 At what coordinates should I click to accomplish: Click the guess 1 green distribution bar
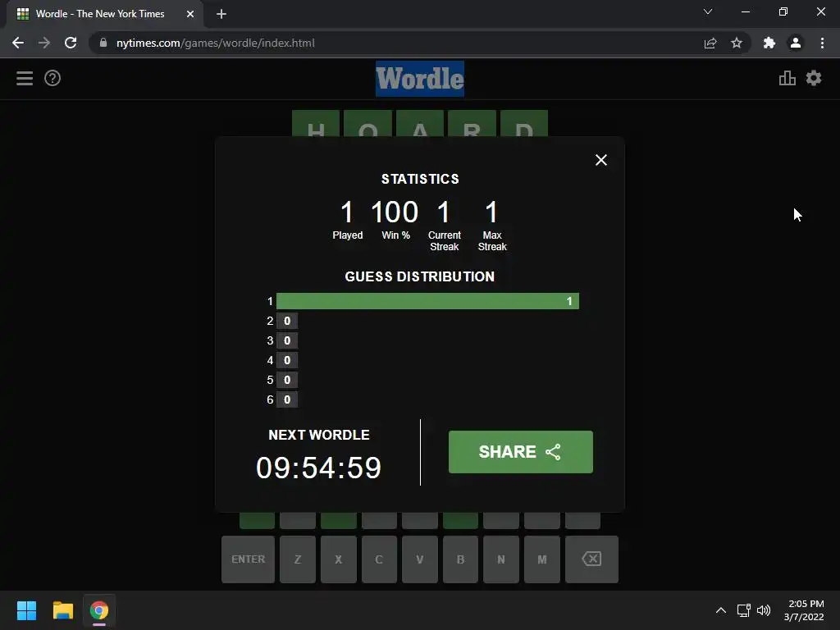click(427, 301)
